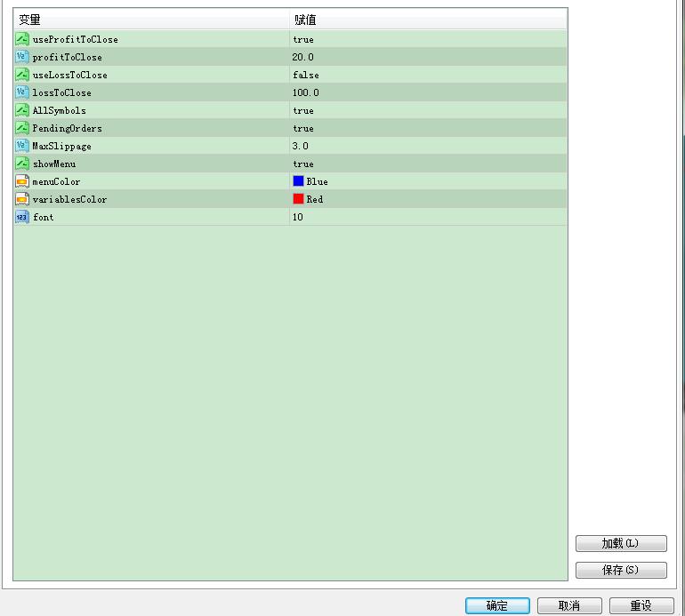The height and width of the screenshot is (616, 685).
Task: Click the icon beside lossToClose variable
Action: coord(22,92)
